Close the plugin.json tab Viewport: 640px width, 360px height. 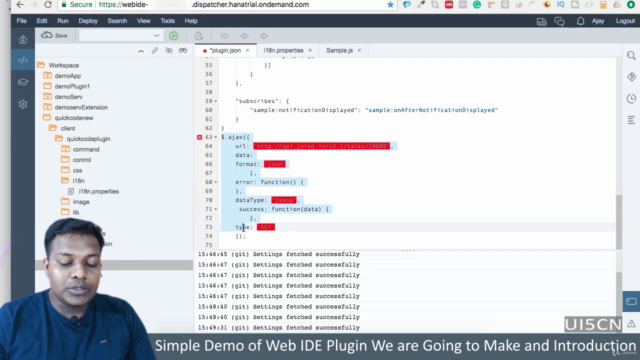click(x=247, y=51)
